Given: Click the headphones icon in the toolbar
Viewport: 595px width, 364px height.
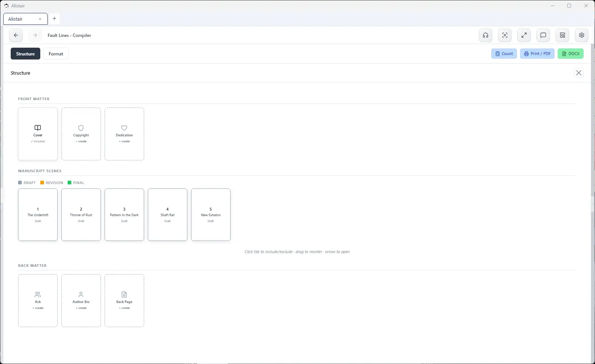Looking at the screenshot, I should [486, 35].
